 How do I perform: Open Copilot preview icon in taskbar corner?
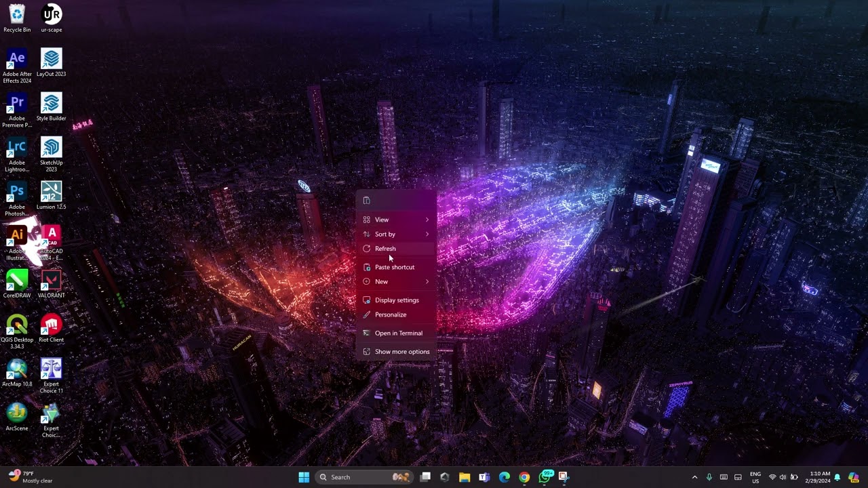coord(854,477)
